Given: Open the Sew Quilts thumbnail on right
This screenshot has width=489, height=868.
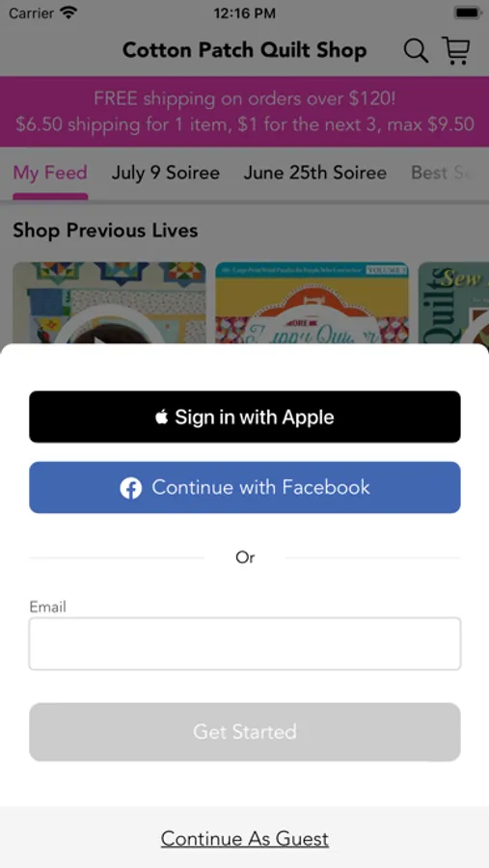Looking at the screenshot, I should [453, 303].
